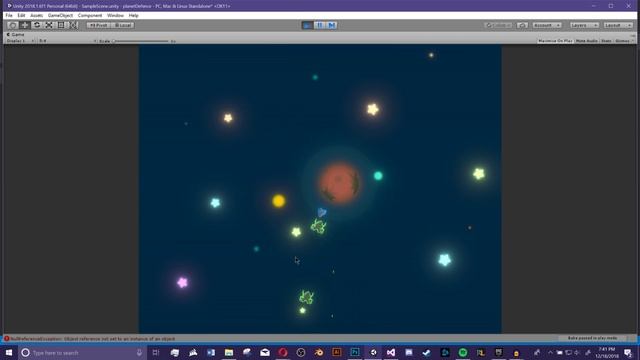Open the Windows Start menu
Image resolution: width=640 pixels, height=360 pixels.
click(x=9, y=353)
